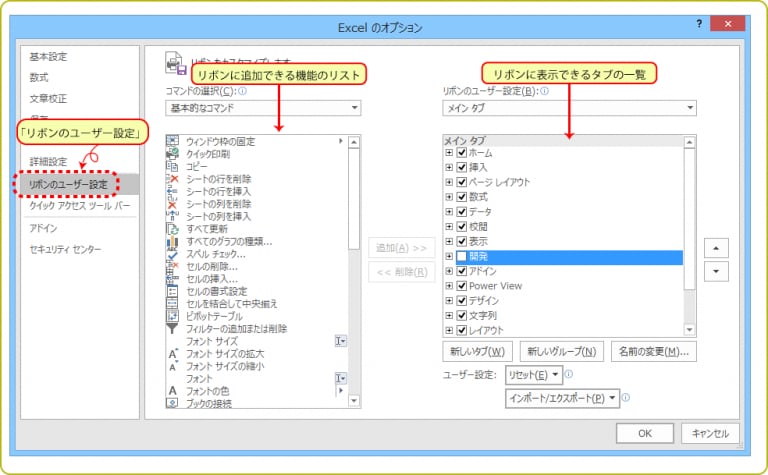Click the セルの書式設定 icon
The width and height of the screenshot is (768, 475).
(x=172, y=291)
